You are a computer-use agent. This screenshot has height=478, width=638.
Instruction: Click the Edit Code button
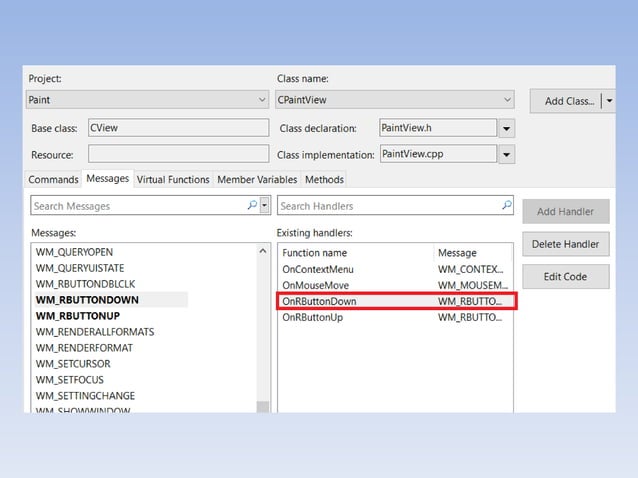click(x=565, y=277)
